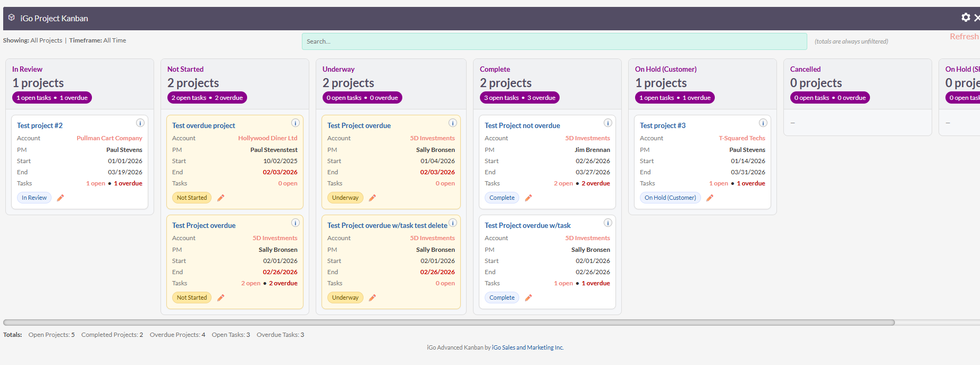Click Complete status on Test Project not overdue

(502, 198)
